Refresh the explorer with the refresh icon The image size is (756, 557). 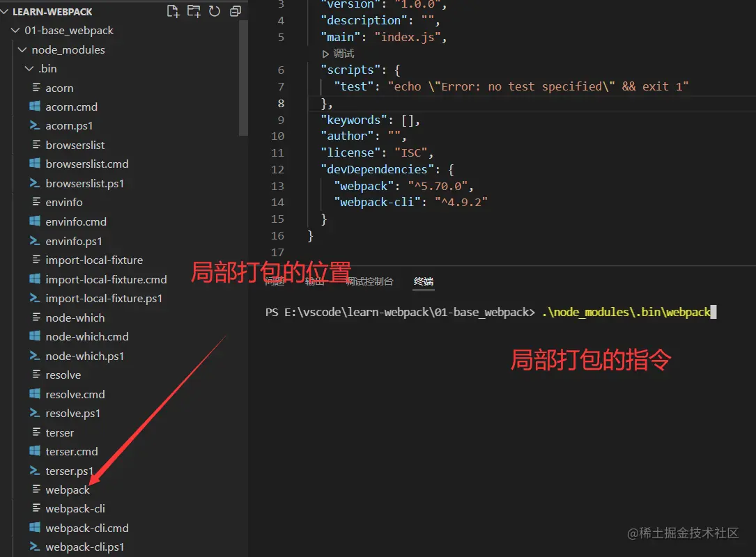click(x=215, y=11)
